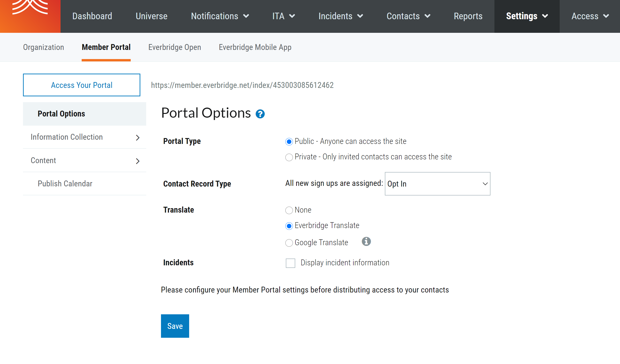The width and height of the screenshot is (620, 364).
Task: Click the Save button
Action: pos(175,326)
